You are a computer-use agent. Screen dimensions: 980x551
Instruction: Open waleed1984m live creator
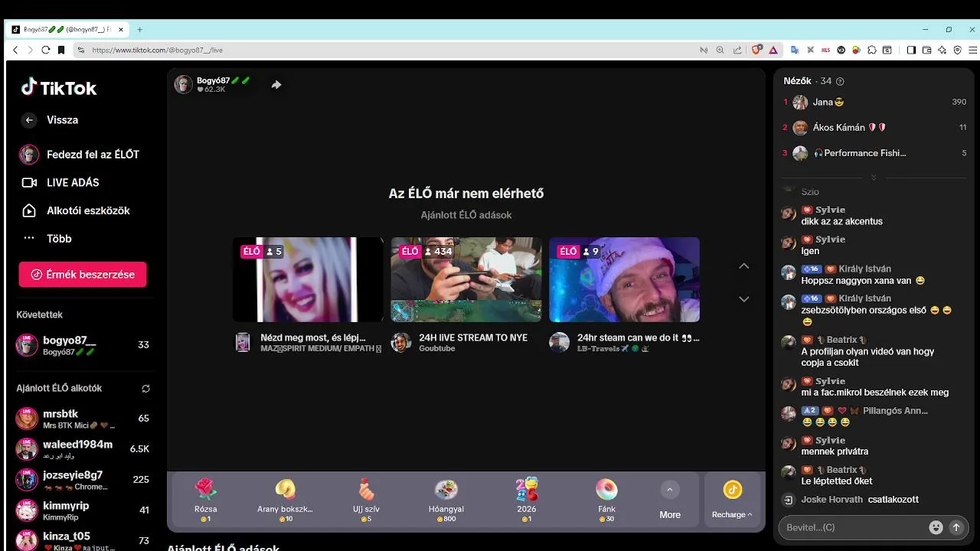coord(83,448)
